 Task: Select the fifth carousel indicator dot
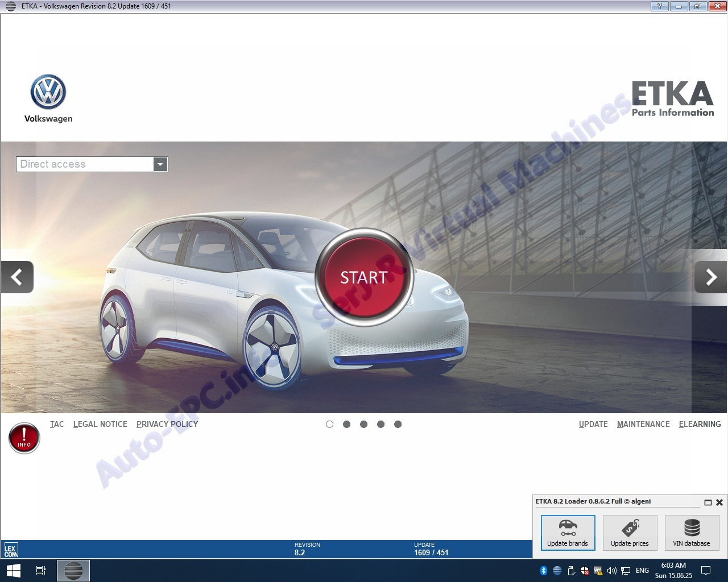pyautogui.click(x=398, y=424)
